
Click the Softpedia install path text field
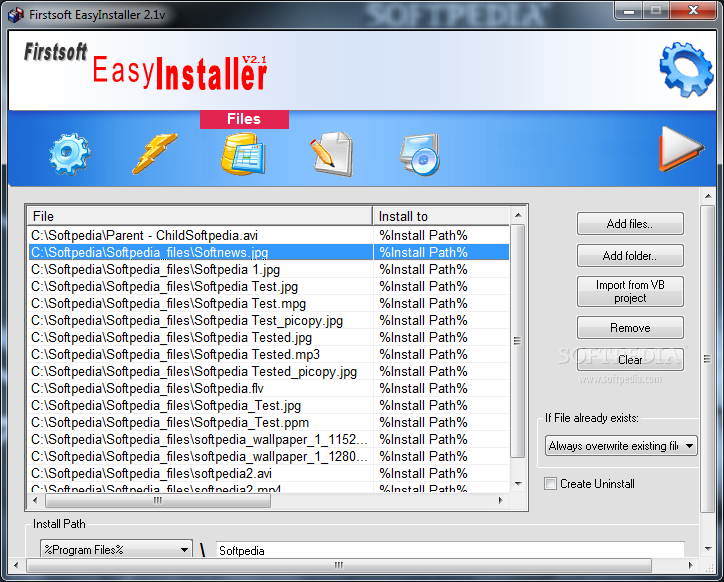pyautogui.click(x=450, y=550)
